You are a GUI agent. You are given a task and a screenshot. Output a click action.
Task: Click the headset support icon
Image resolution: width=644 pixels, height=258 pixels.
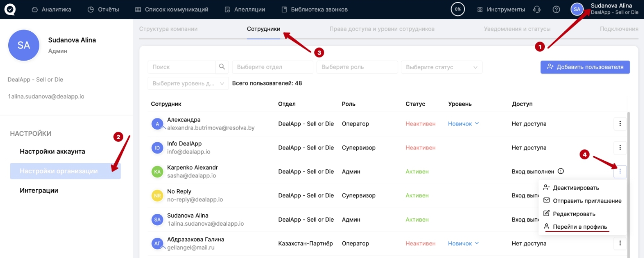click(537, 9)
